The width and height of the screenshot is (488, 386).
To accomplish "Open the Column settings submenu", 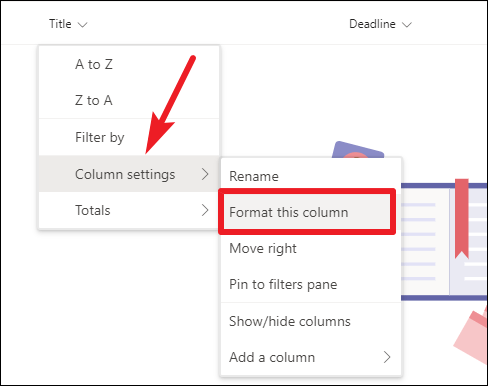I will [129, 174].
